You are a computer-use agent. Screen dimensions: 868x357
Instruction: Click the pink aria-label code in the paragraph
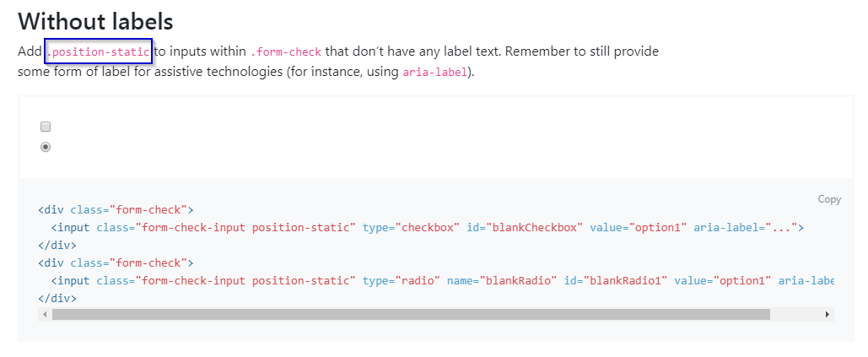point(435,72)
